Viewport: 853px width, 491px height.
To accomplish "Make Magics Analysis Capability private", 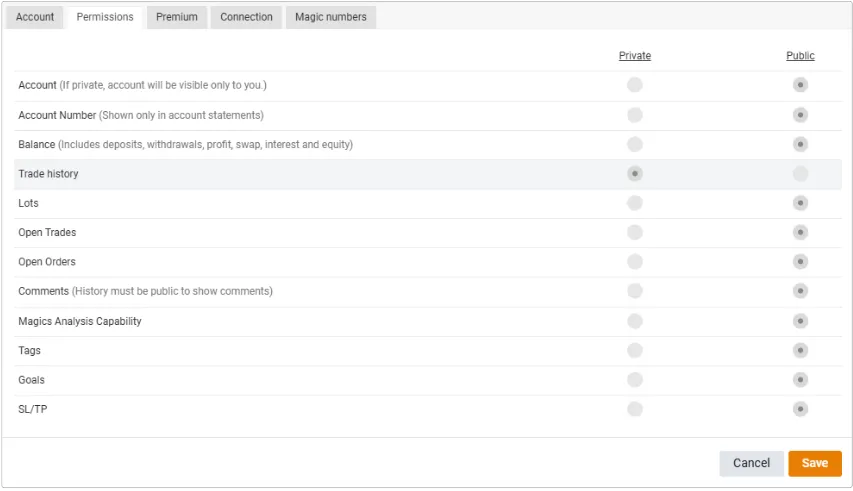I will point(635,321).
